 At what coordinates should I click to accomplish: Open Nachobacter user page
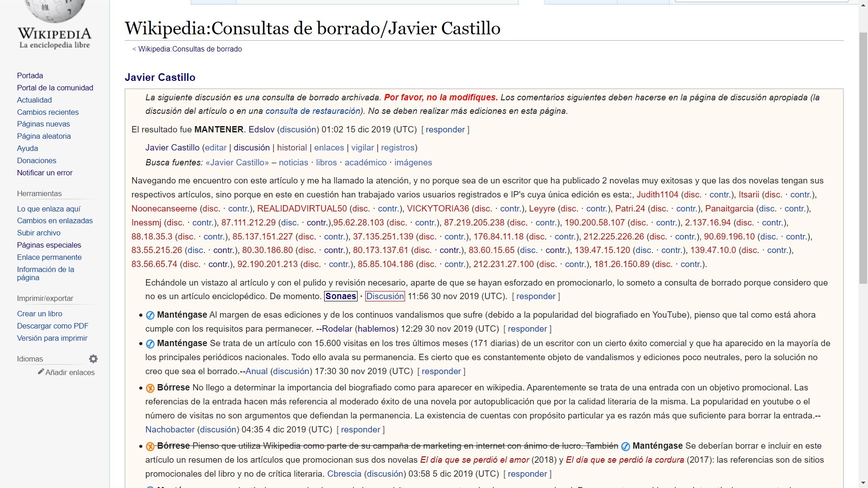(x=170, y=430)
